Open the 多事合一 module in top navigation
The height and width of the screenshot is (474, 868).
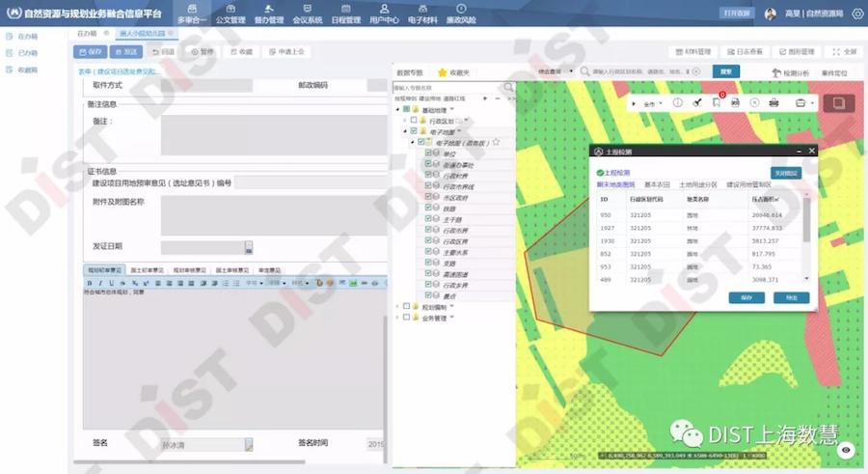pyautogui.click(x=192, y=14)
